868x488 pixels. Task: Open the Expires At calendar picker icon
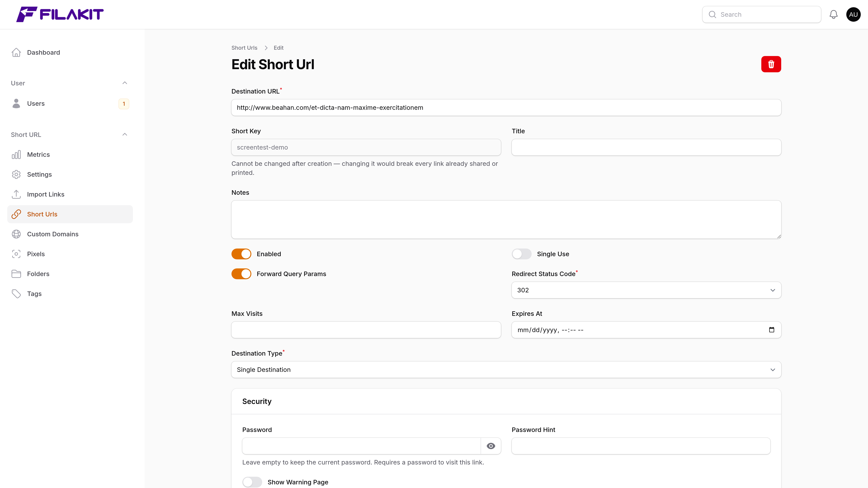(772, 330)
